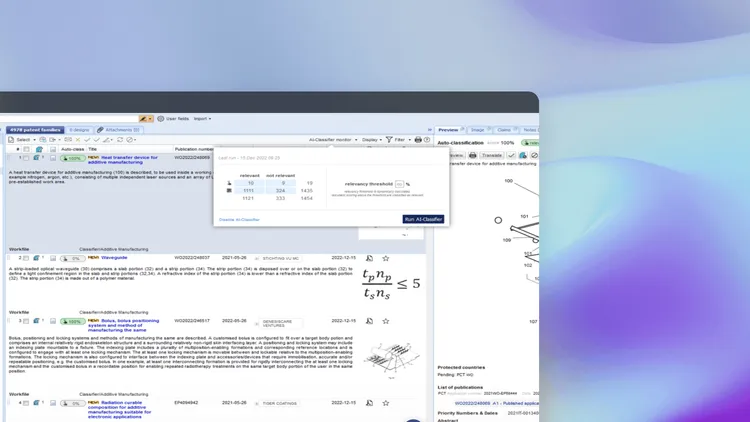Click the relevant count 1111 cell

[x=248, y=190]
